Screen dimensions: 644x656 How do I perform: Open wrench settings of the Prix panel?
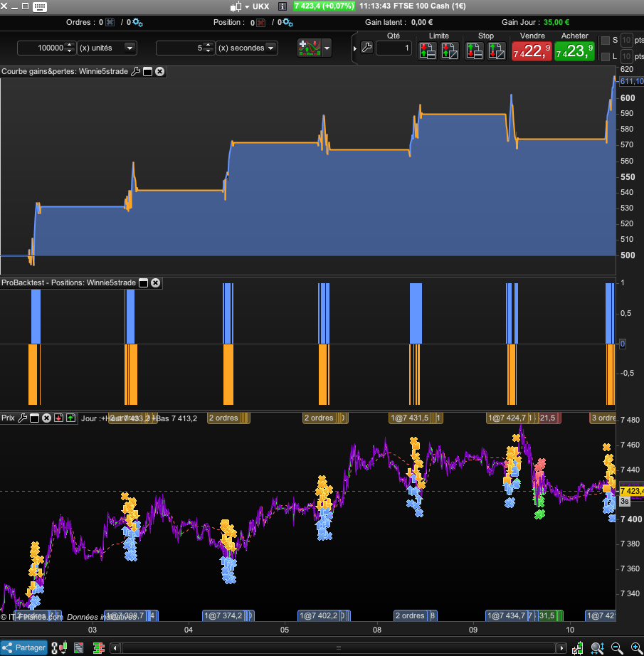coord(23,418)
